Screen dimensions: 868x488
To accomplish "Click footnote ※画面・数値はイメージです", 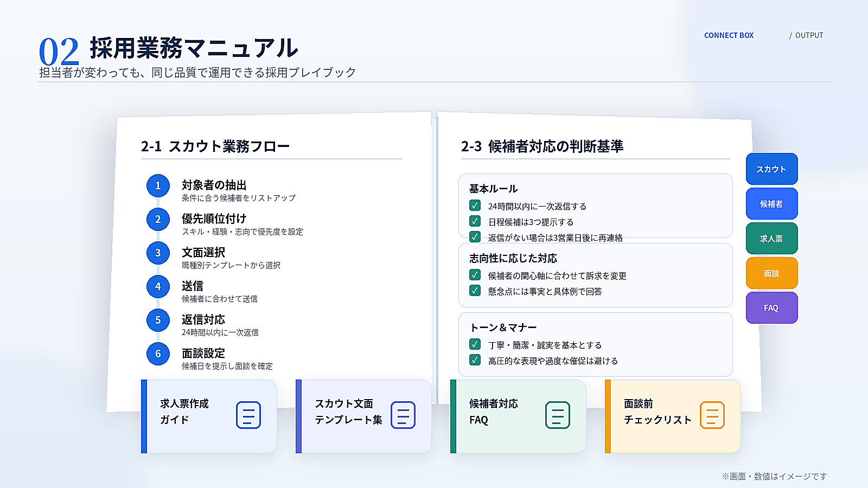I will point(774,476).
